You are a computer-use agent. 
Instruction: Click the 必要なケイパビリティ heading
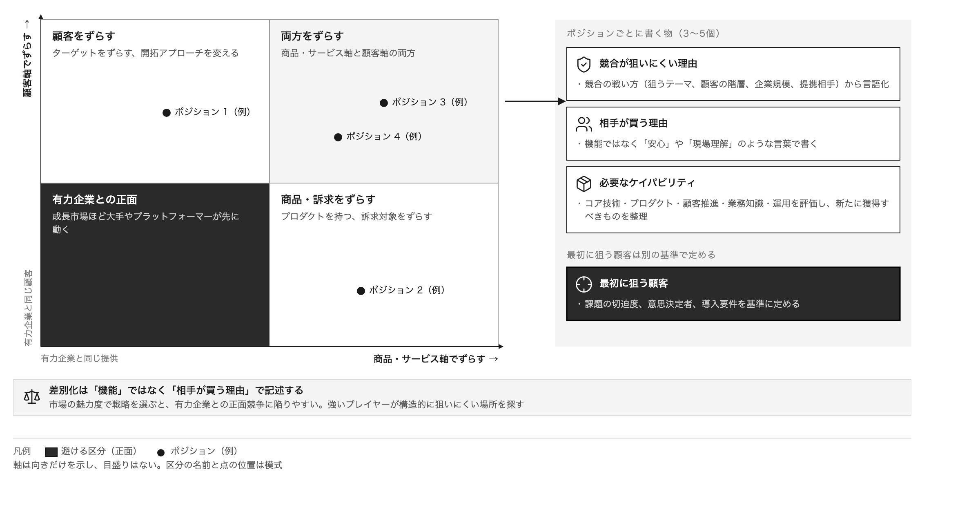(647, 183)
